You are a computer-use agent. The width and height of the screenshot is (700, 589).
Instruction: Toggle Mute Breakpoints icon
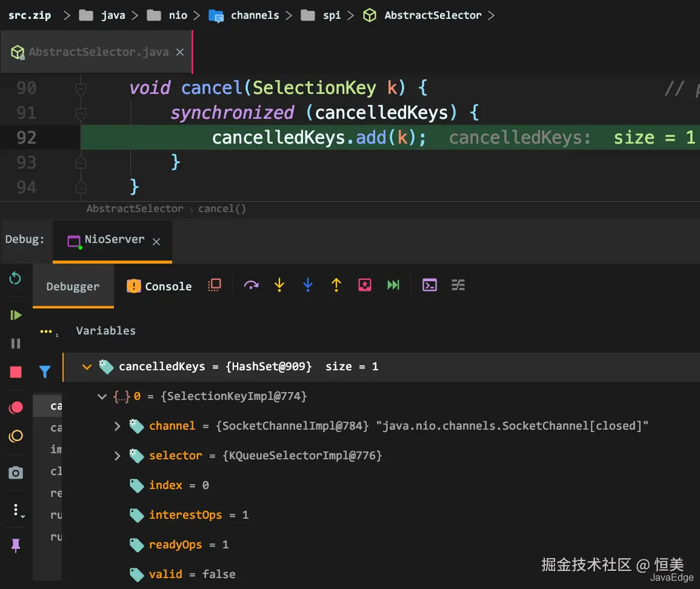click(x=16, y=436)
